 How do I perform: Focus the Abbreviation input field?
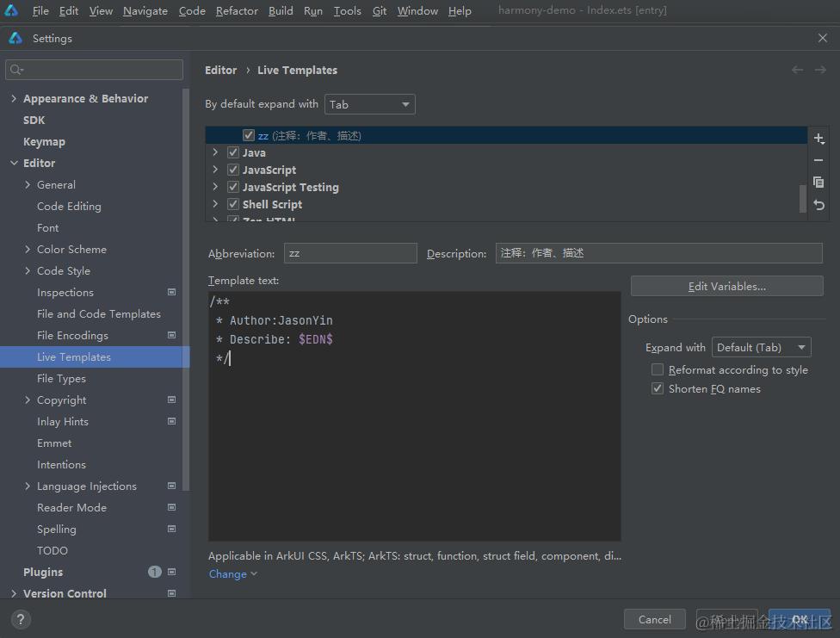(350, 253)
